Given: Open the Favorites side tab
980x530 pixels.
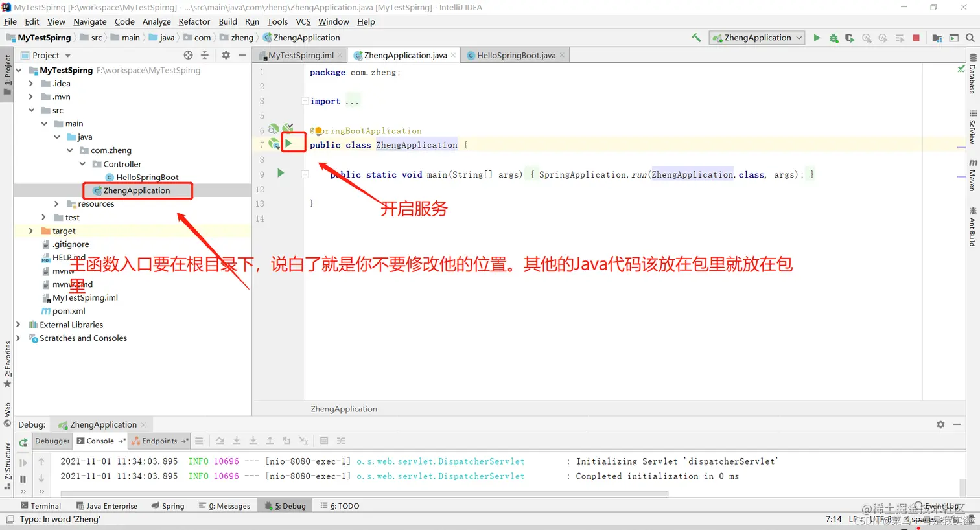Looking at the screenshot, I should 7,364.
